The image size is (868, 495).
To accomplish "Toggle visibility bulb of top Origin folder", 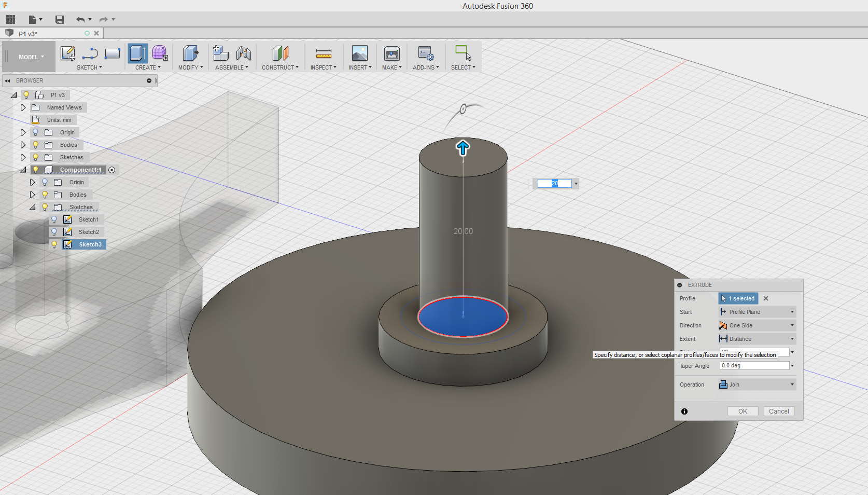I will (36, 132).
